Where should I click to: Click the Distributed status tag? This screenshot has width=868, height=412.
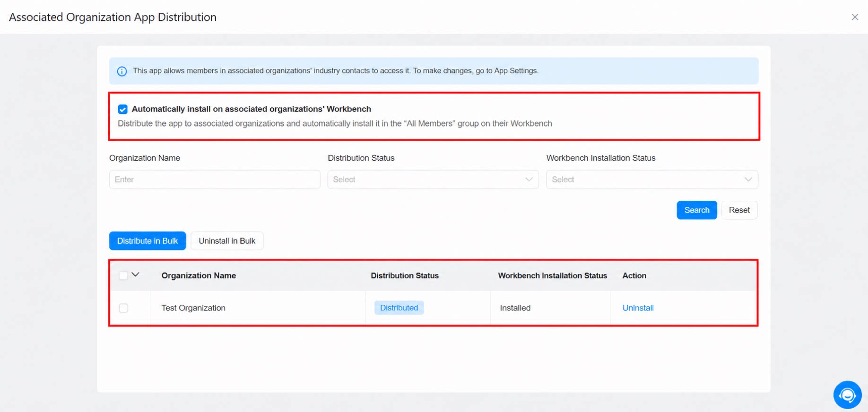(x=399, y=308)
